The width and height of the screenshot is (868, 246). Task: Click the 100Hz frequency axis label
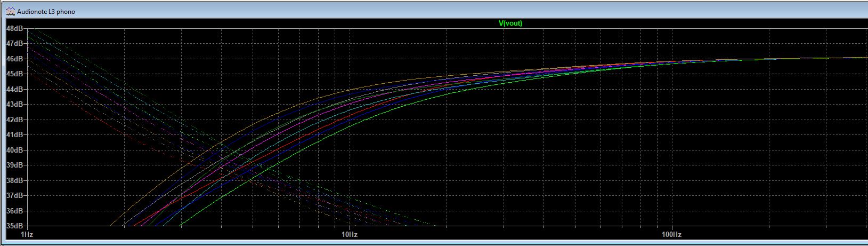pyautogui.click(x=671, y=235)
